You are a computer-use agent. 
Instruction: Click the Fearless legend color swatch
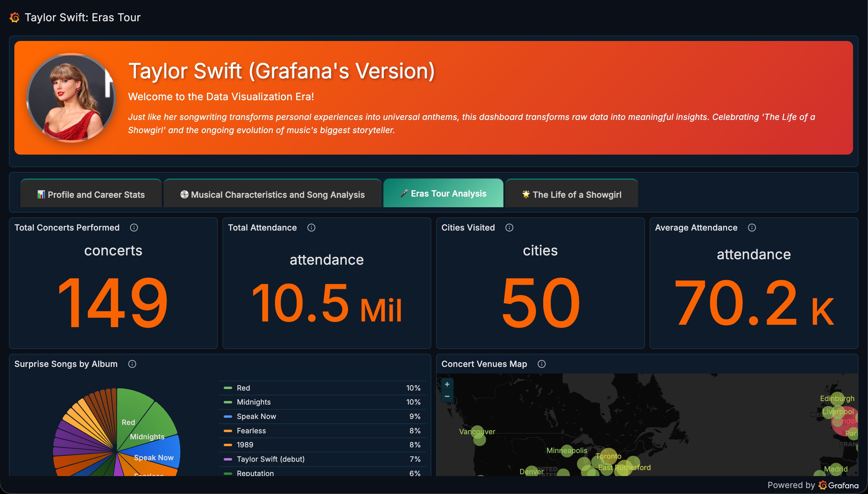pyautogui.click(x=228, y=431)
